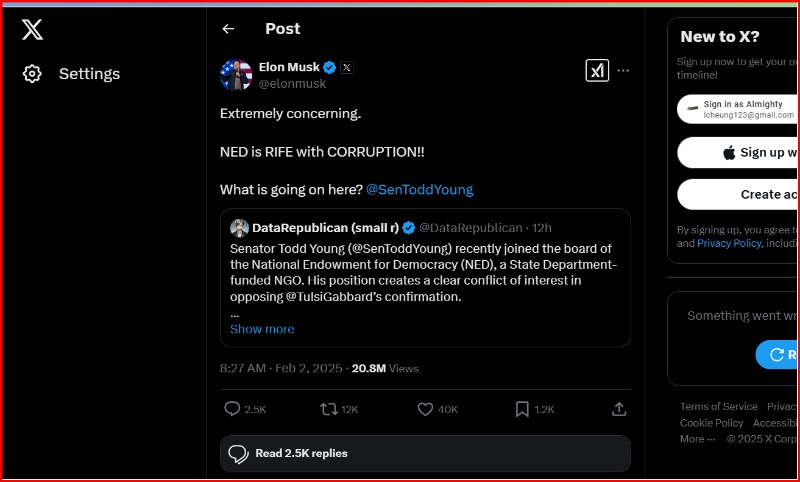Image resolution: width=800 pixels, height=482 pixels.
Task: Open the post's three-dot more menu
Action: (623, 70)
